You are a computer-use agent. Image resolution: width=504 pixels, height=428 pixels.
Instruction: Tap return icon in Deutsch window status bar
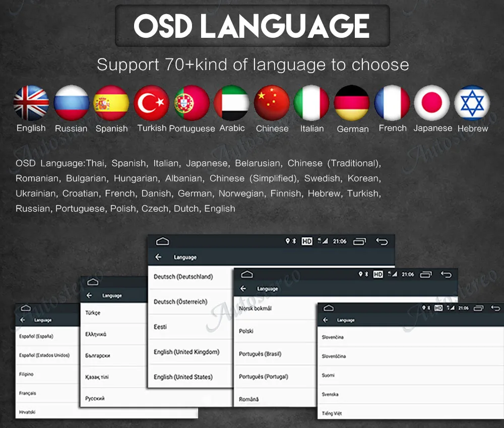pyautogui.click(x=382, y=241)
